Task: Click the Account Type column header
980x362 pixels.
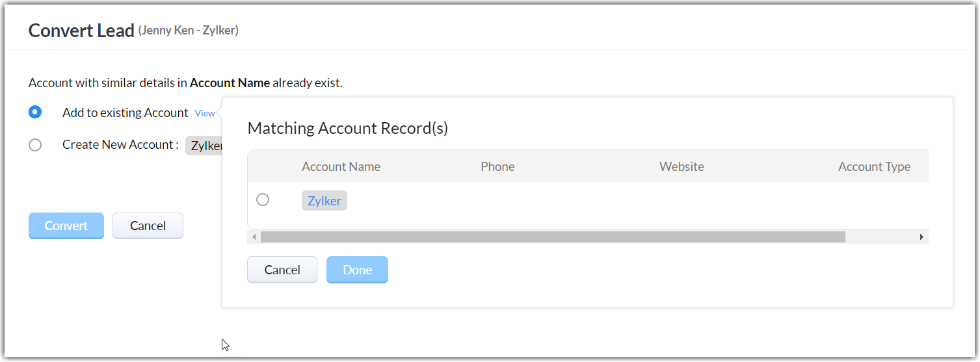Action: [874, 166]
